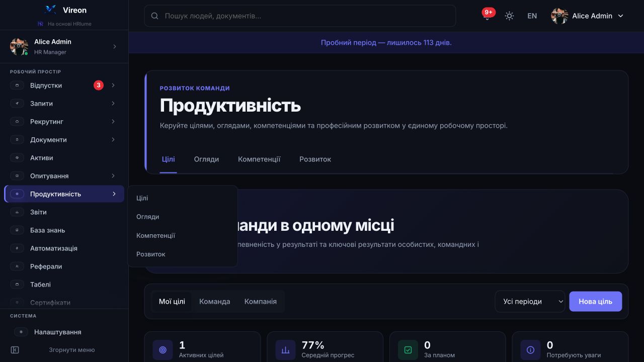Click the collapse menu icon
Viewport: 644px width, 362px height.
pos(15,350)
